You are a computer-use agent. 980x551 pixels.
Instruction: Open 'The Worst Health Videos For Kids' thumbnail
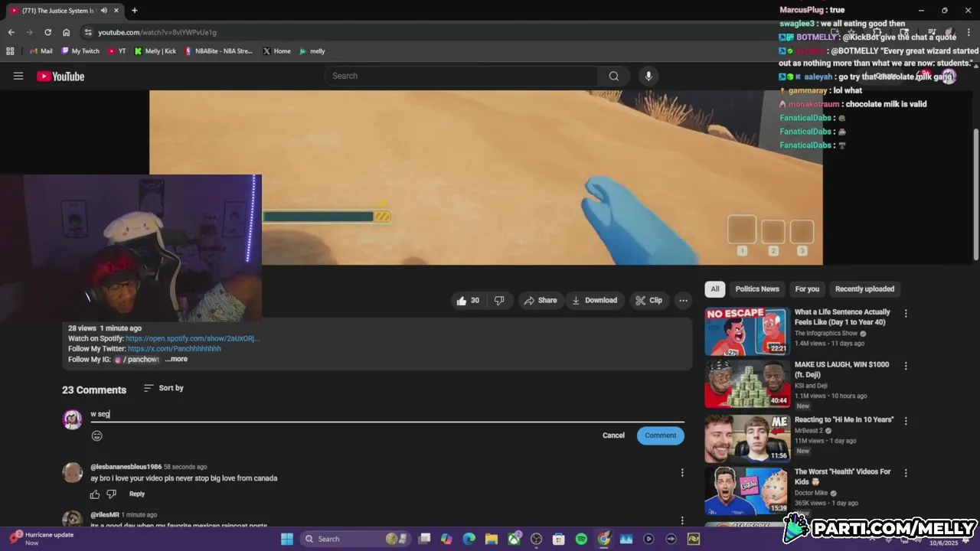click(x=747, y=491)
